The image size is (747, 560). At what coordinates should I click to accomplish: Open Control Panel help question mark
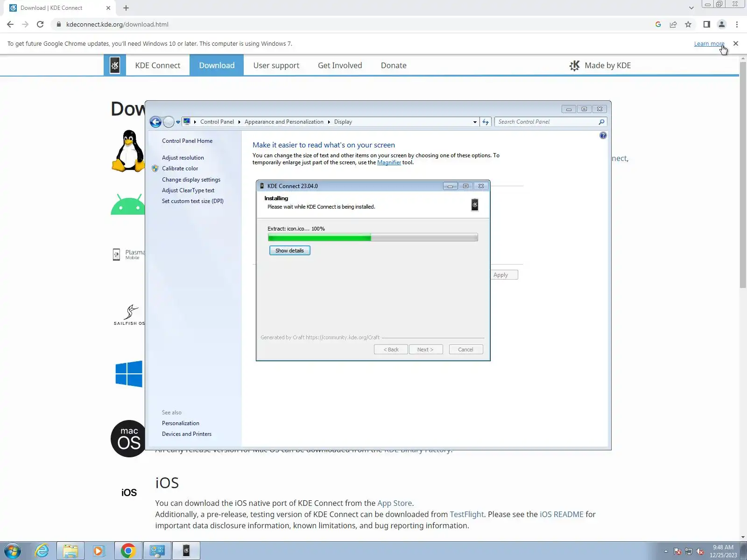603,135
